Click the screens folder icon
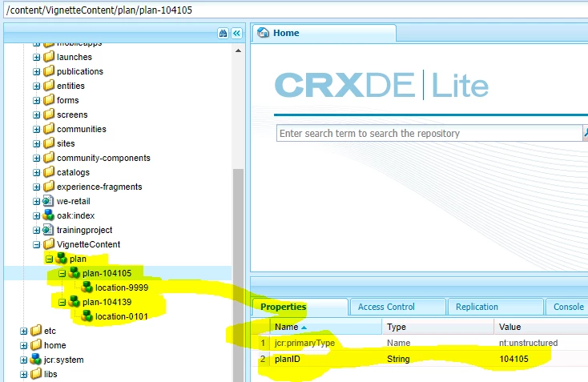The width and height of the screenshot is (588, 382). pos(49,115)
